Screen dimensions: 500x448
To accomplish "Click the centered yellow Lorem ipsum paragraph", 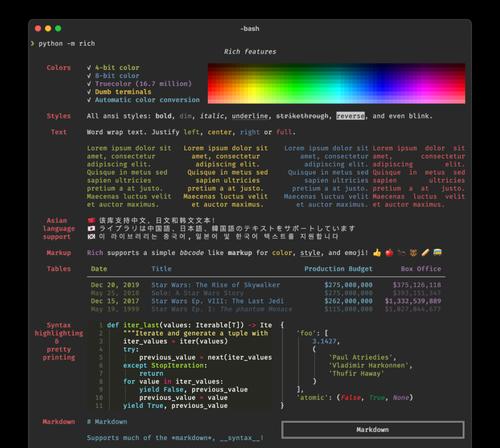I will pyautogui.click(x=226, y=176).
